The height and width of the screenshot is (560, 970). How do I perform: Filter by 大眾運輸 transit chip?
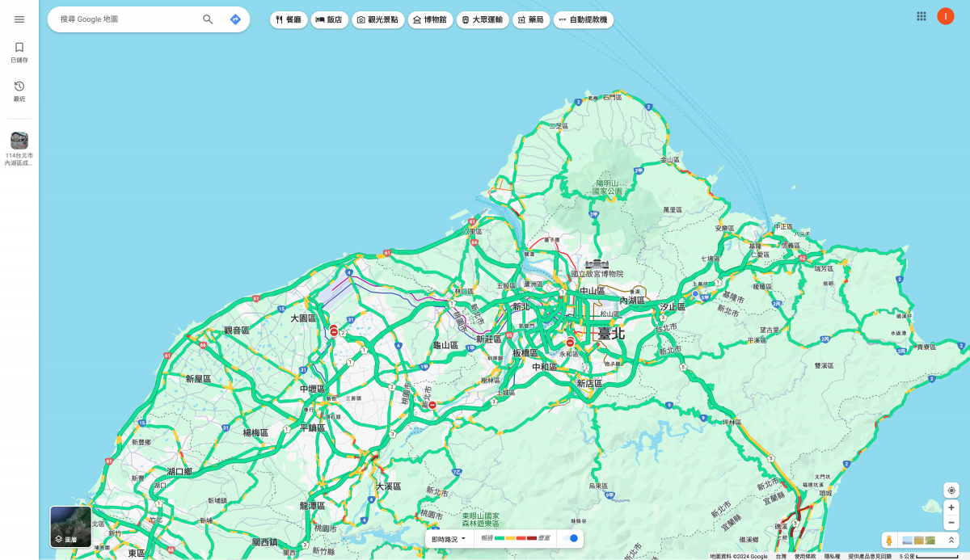483,19
